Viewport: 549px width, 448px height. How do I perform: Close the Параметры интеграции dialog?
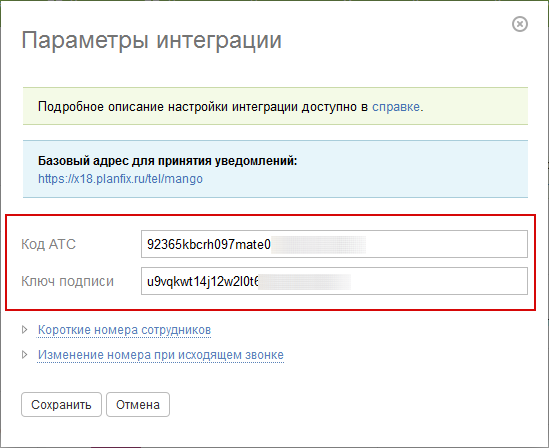[520, 24]
